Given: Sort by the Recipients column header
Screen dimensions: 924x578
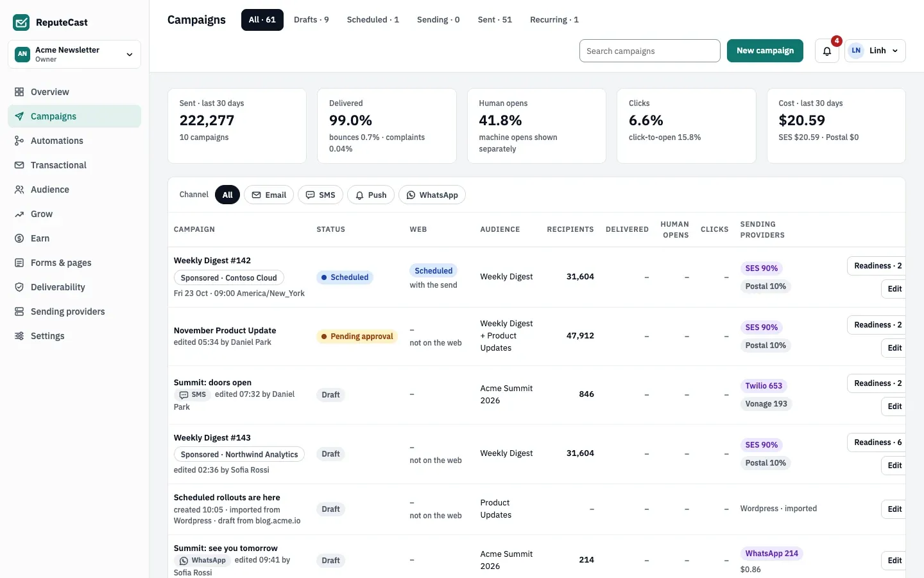Looking at the screenshot, I should coord(570,229).
